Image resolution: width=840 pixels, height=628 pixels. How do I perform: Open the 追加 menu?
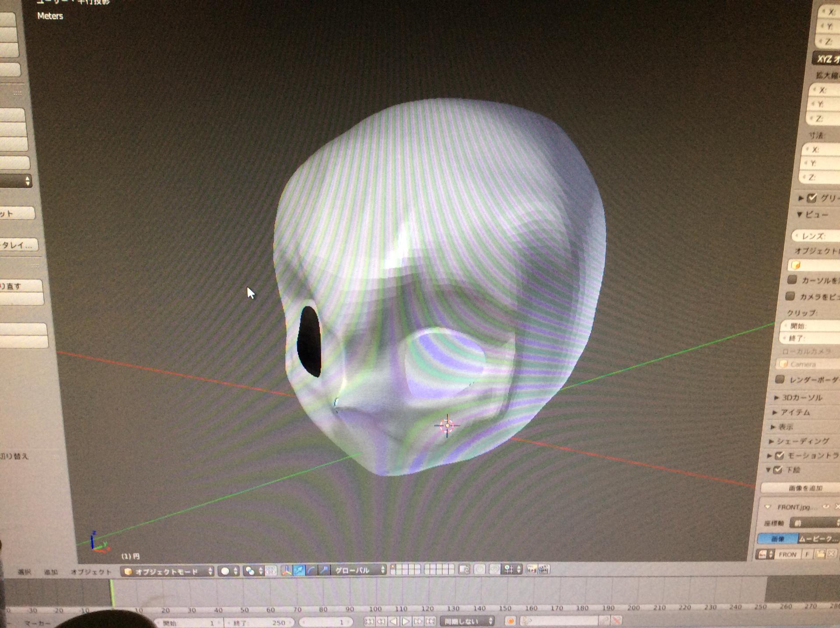(x=51, y=572)
